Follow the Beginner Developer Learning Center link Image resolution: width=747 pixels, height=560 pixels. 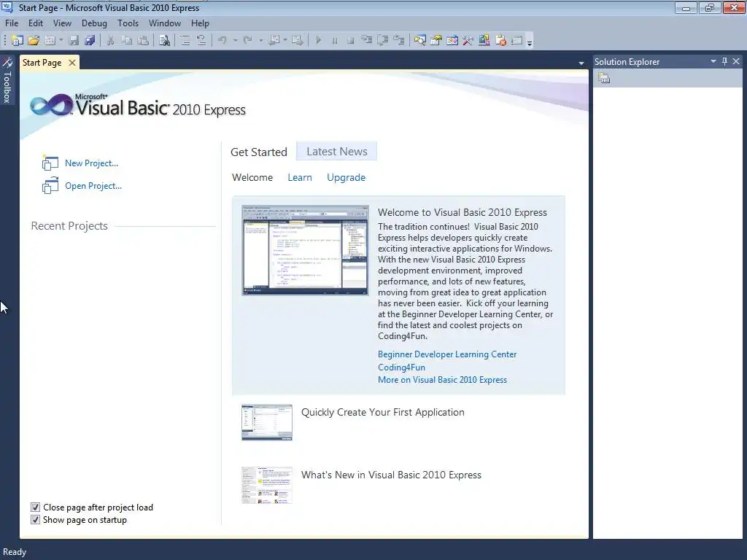coord(447,354)
